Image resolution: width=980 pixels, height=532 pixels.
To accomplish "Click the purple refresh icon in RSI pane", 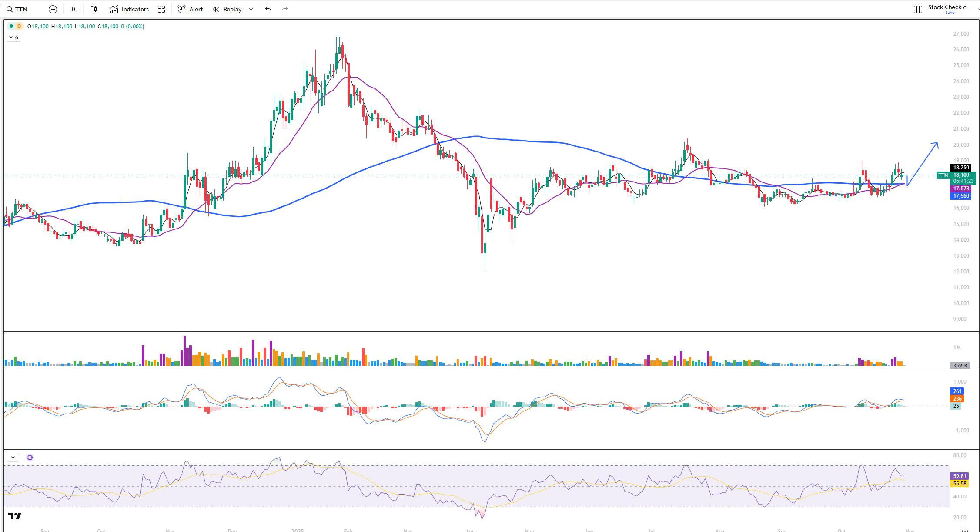I will [30, 457].
